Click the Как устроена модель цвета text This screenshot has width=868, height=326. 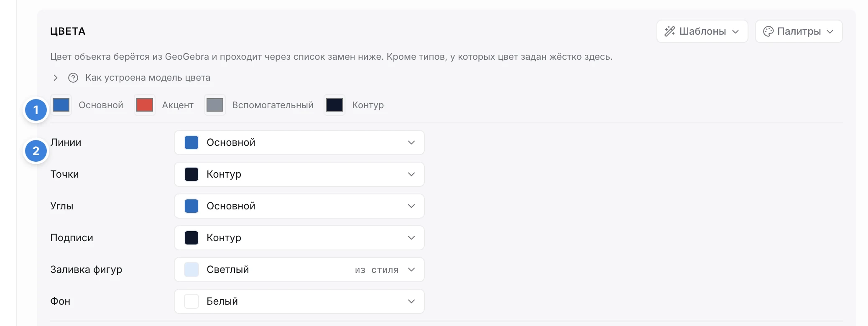148,78
